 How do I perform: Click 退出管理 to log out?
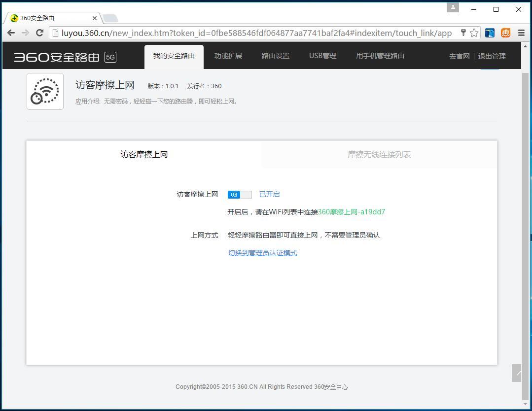(492, 56)
